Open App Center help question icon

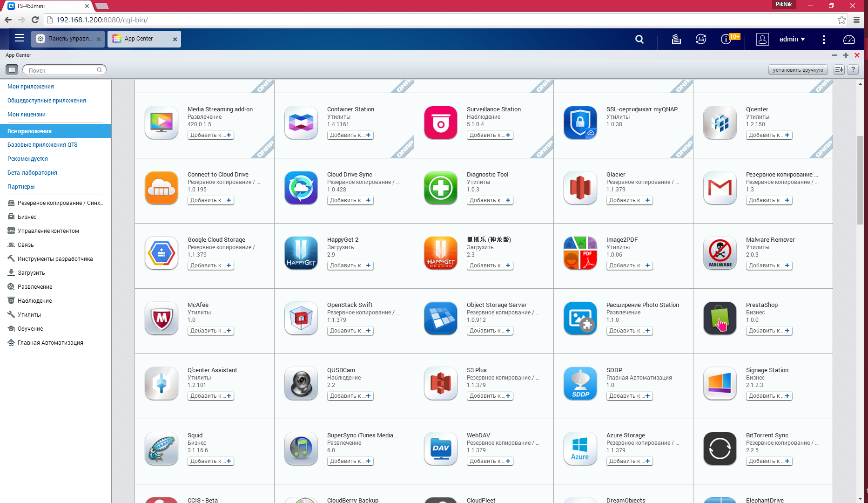(x=853, y=70)
